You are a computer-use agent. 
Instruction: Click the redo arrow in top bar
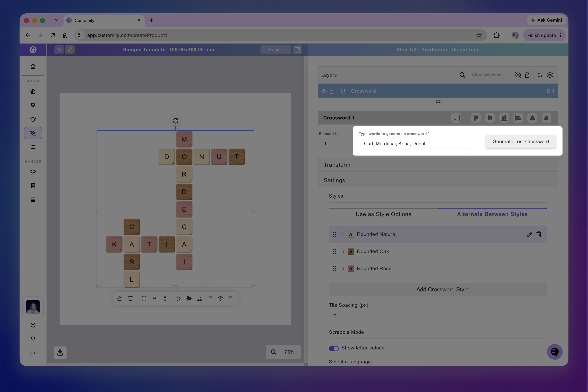70,50
